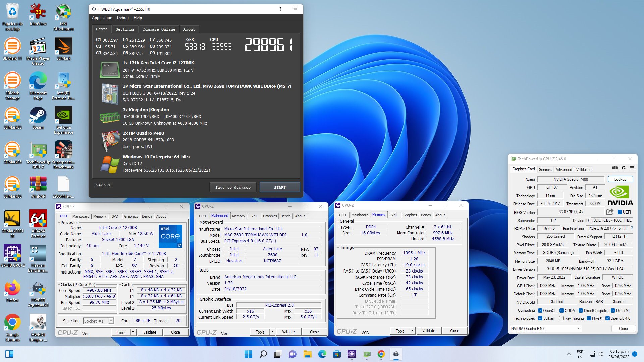Open the Steam desktop icon

click(38, 118)
